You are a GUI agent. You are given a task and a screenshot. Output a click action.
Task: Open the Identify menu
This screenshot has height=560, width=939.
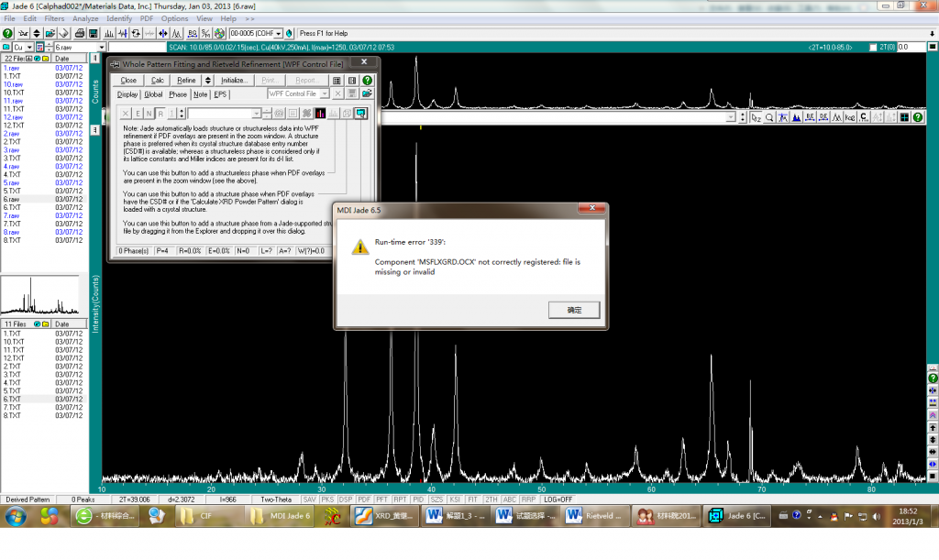click(119, 18)
